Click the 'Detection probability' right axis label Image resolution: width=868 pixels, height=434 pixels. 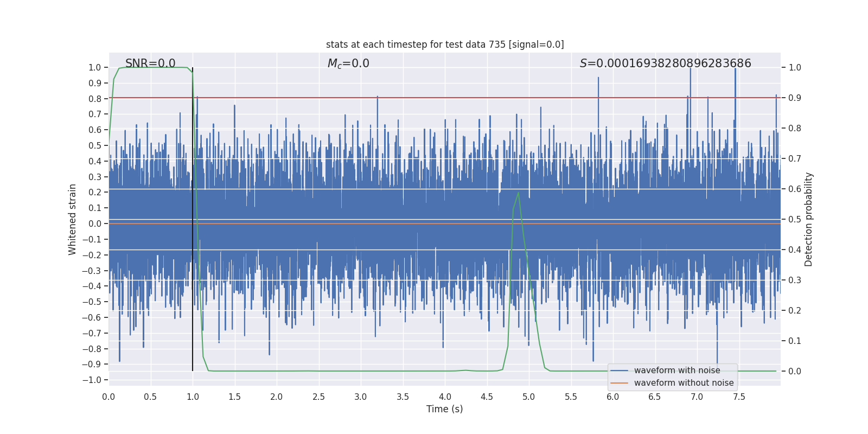(x=809, y=219)
